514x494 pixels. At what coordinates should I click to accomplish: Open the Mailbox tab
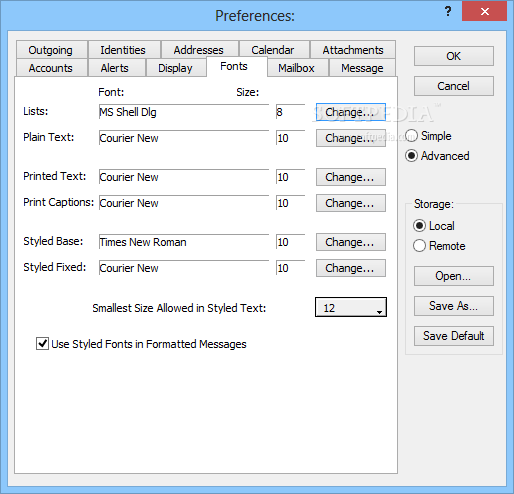click(298, 68)
